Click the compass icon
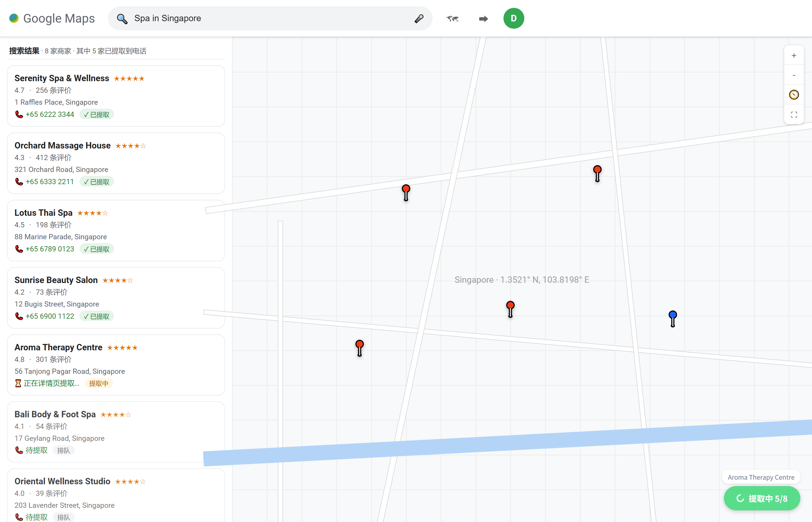 794,95
